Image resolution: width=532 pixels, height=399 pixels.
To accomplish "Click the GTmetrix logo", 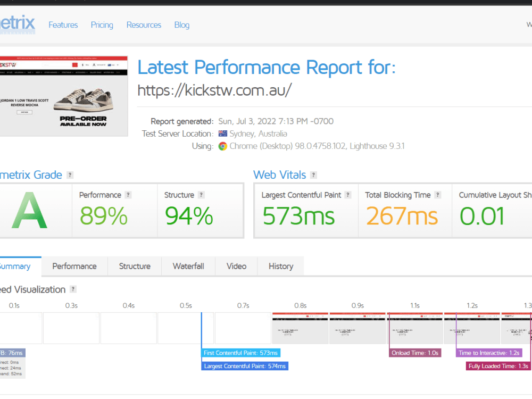I will [17, 24].
